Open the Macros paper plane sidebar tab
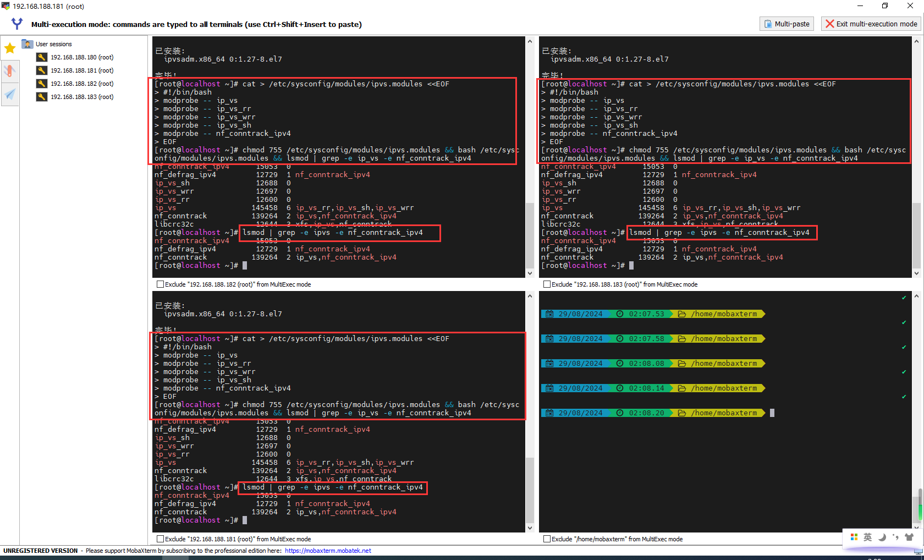 click(x=10, y=95)
